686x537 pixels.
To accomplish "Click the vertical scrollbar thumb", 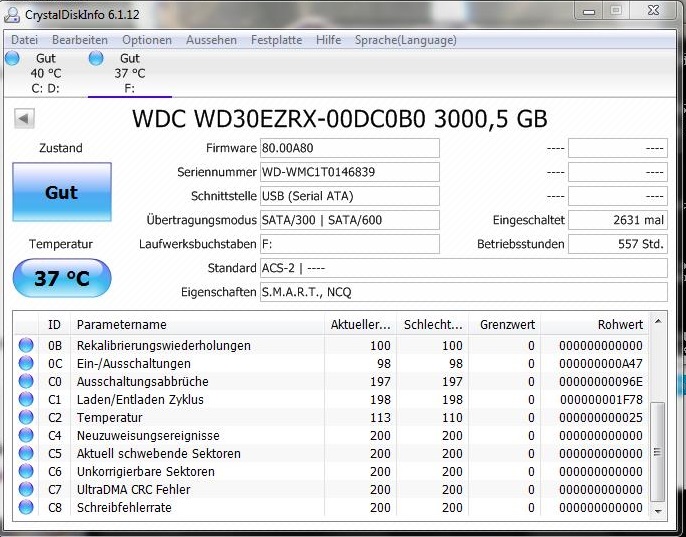I will click(x=658, y=452).
